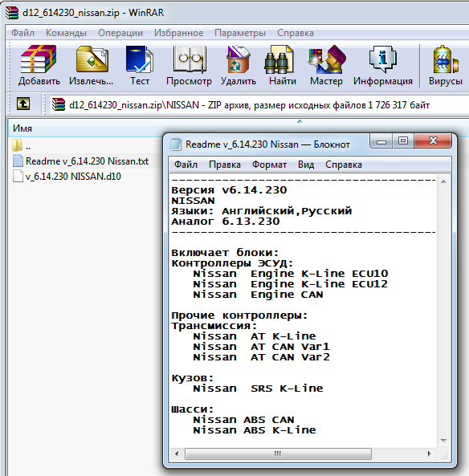Open the Найти (Find) binoculars tool
469x476 pixels.
(x=282, y=65)
